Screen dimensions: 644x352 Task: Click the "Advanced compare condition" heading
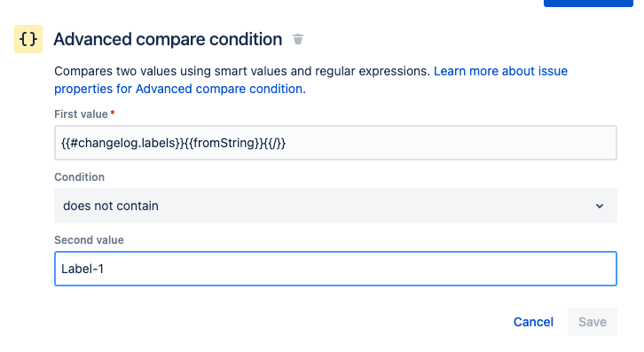pos(168,39)
